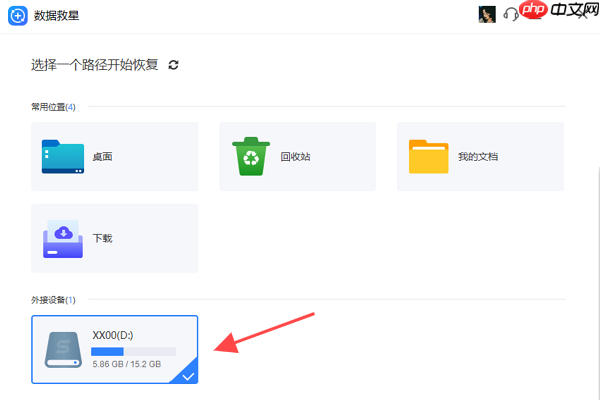
Task: Click the 回收站 label text
Action: (295, 157)
